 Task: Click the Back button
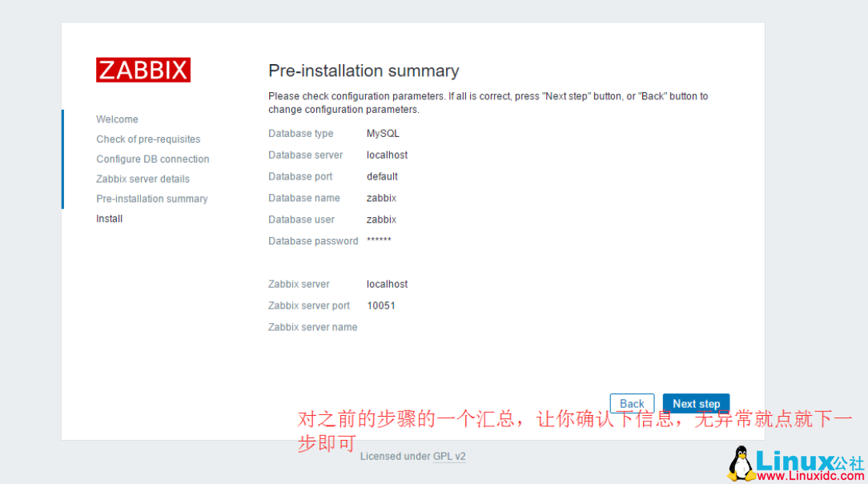click(632, 404)
